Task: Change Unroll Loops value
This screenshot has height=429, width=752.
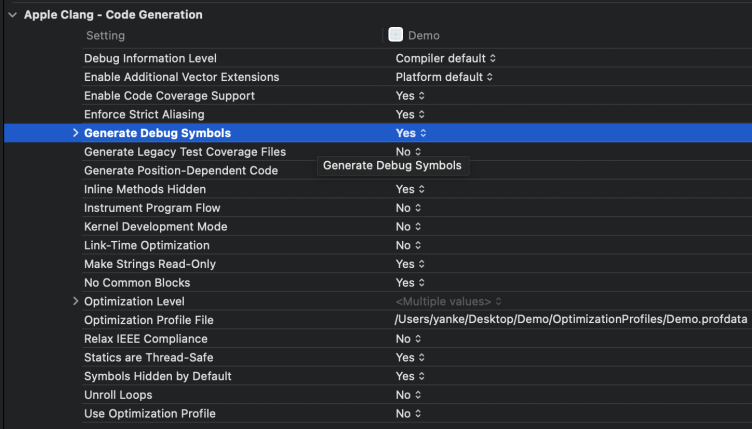Action: tap(408, 395)
